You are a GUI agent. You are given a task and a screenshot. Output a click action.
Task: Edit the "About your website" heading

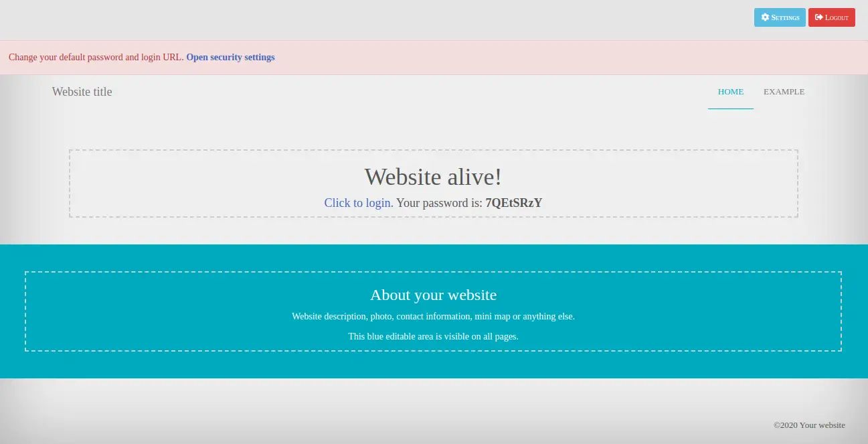[x=433, y=295]
